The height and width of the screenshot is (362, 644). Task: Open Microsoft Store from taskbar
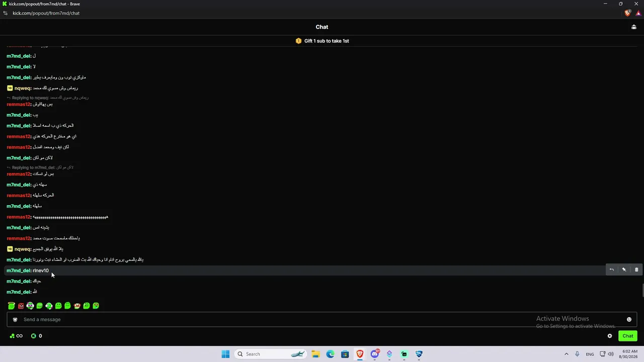tap(345, 354)
